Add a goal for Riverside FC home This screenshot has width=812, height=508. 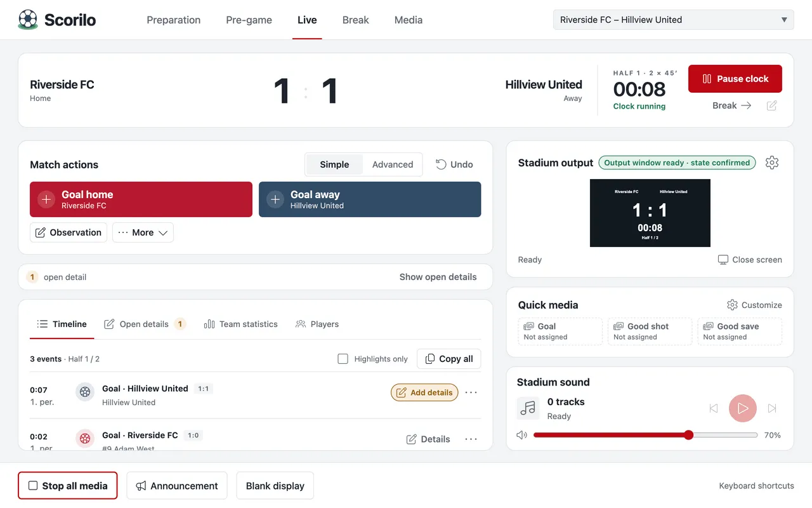[x=141, y=199]
